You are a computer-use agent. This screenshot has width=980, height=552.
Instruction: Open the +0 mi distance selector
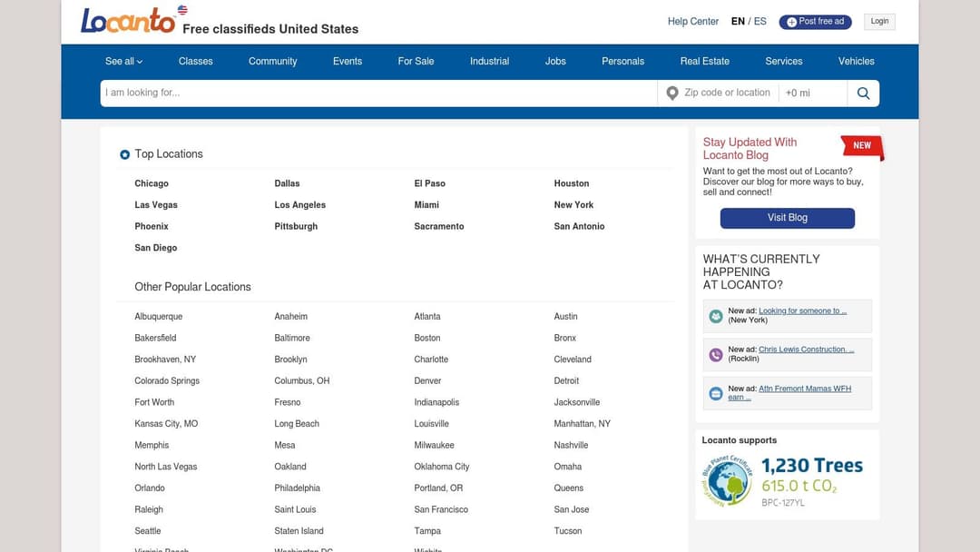(x=812, y=94)
